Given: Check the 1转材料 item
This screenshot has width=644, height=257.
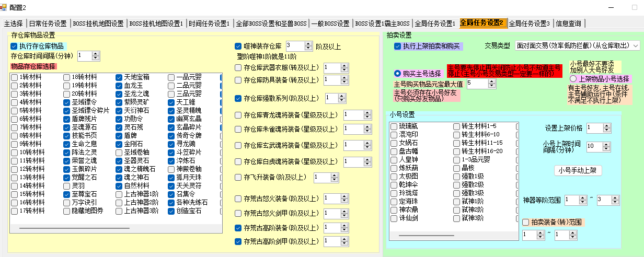Looking at the screenshot, I should pos(15,77).
